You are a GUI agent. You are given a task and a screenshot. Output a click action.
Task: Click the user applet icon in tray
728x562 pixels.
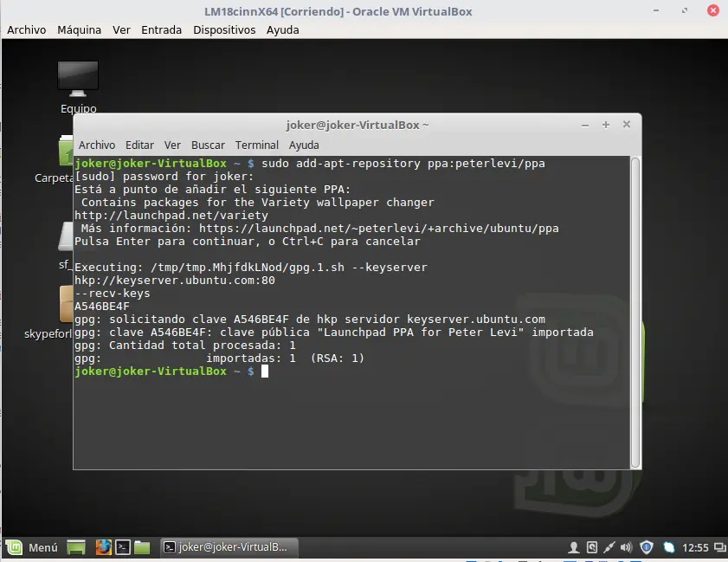pyautogui.click(x=574, y=547)
